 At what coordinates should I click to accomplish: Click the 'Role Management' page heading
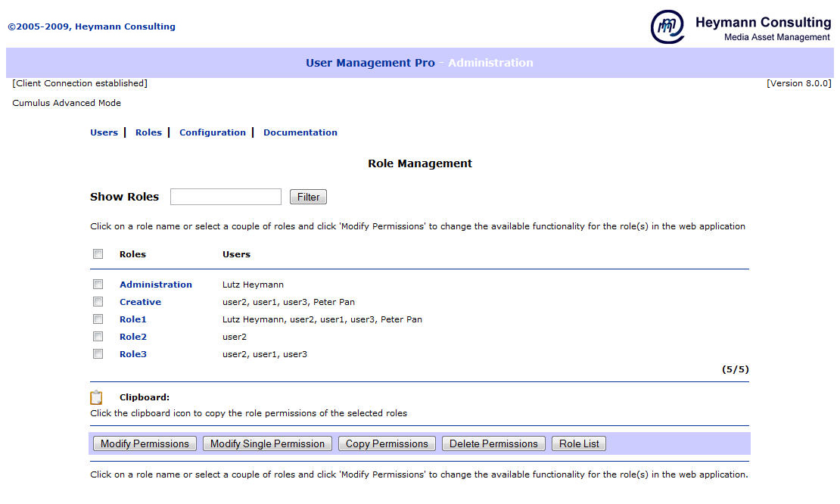[420, 163]
